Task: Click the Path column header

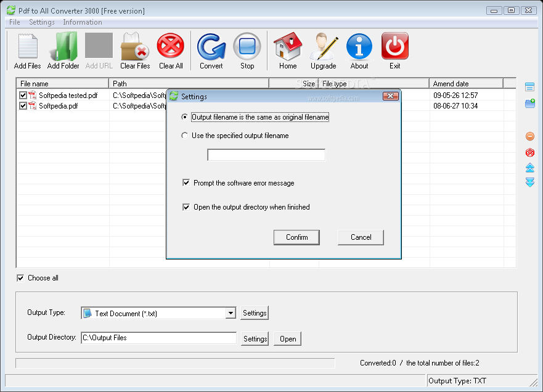Action: pos(189,83)
